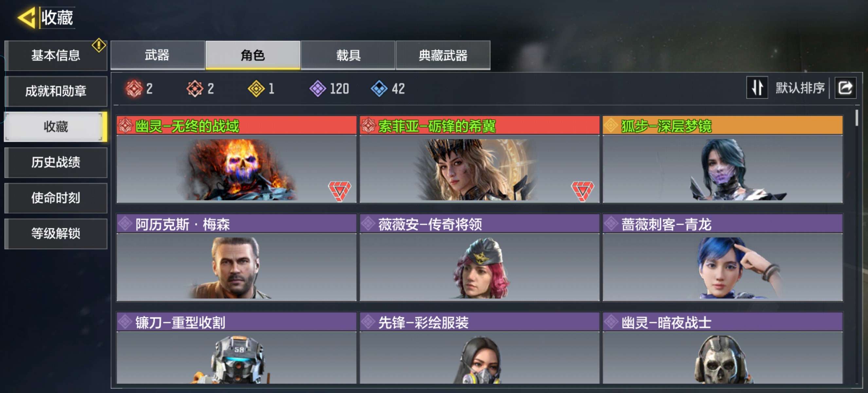Open the 默认排序 sort dropdown

800,88
